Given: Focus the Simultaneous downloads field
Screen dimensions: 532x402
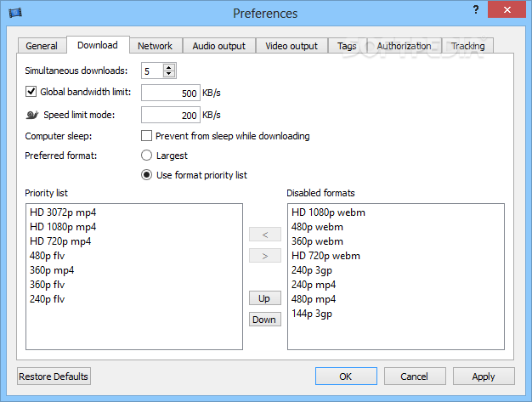Looking at the screenshot, I should [x=152, y=71].
